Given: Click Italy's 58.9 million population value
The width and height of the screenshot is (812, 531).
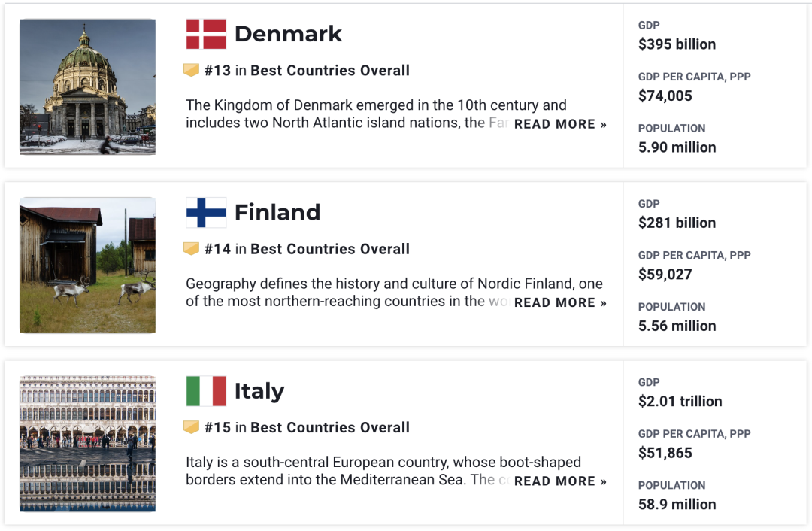Looking at the screenshot, I should (677, 505).
